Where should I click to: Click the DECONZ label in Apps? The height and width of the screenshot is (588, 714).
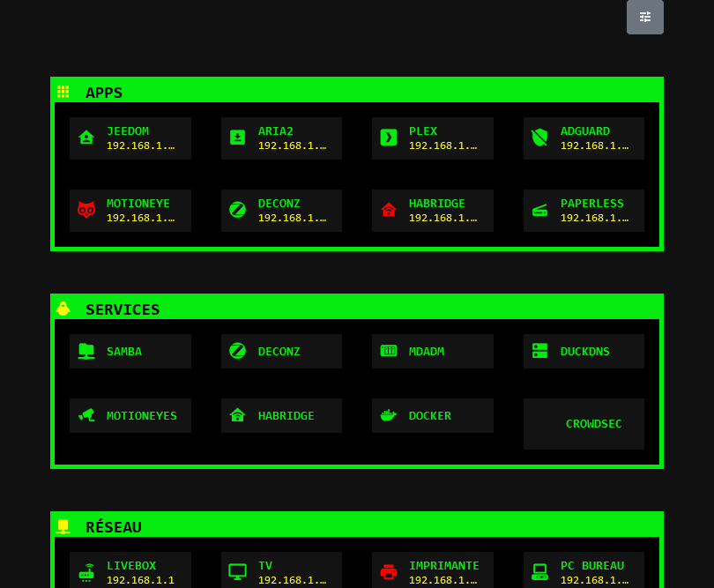(x=279, y=203)
